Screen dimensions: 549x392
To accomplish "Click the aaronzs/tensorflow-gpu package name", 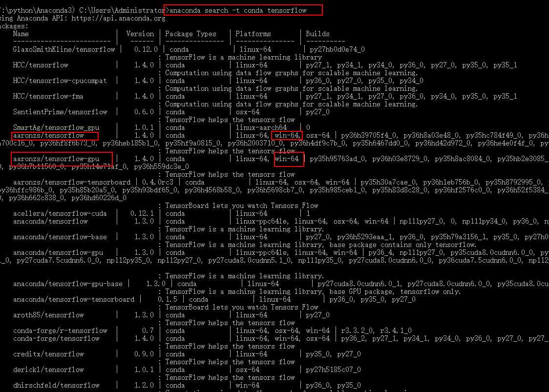I will coord(56,159).
